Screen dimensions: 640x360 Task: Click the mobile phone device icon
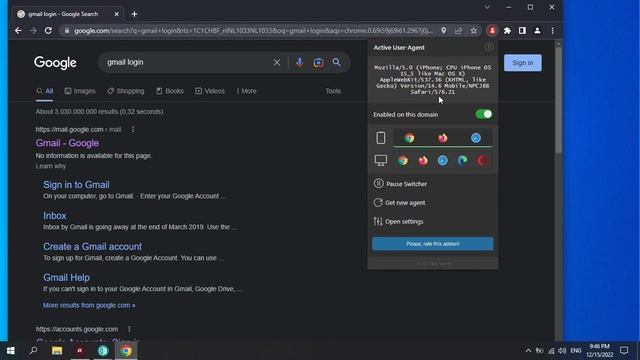click(380, 138)
